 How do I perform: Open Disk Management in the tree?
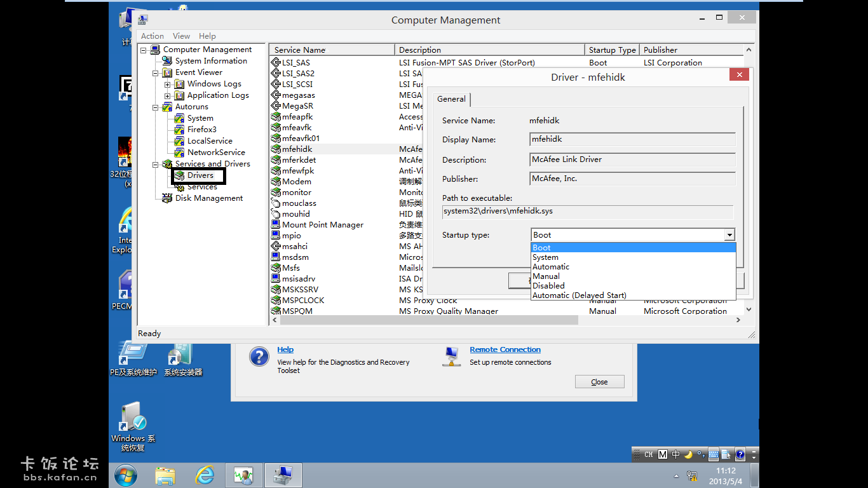(x=209, y=198)
